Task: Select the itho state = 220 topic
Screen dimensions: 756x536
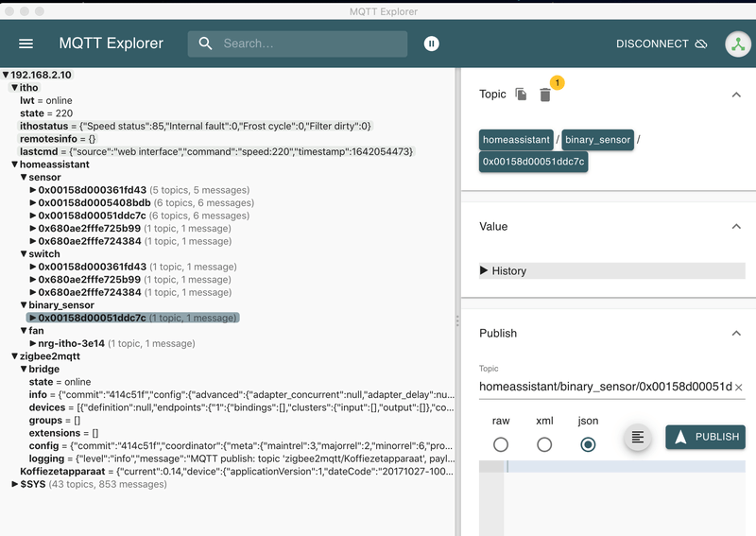Action: 46,113
